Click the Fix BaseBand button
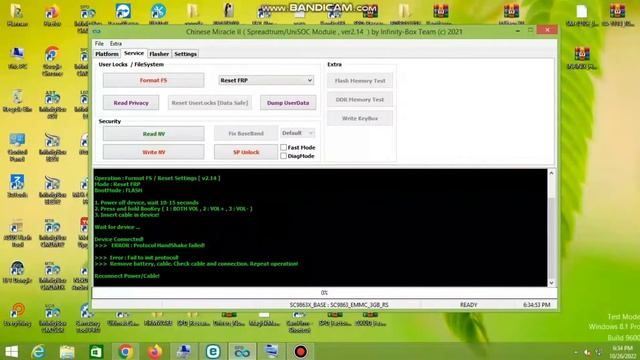Image resolution: width=640 pixels, height=360 pixels. pos(246,133)
